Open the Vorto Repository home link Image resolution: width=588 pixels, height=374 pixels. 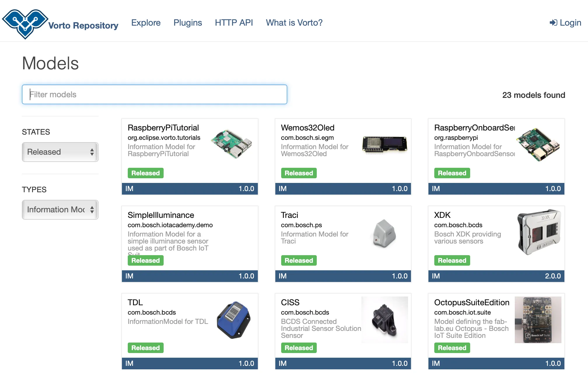[83, 26]
